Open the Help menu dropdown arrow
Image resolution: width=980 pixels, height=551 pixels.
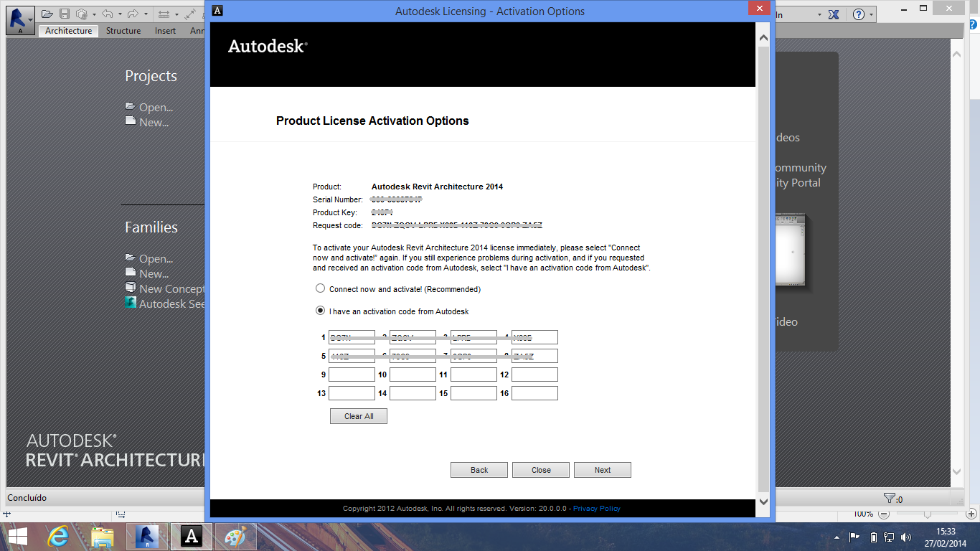click(872, 14)
